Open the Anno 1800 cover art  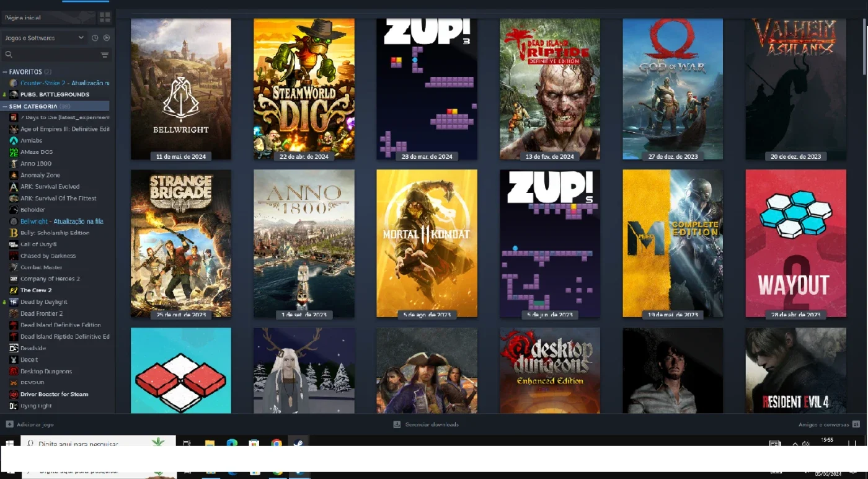coord(304,243)
